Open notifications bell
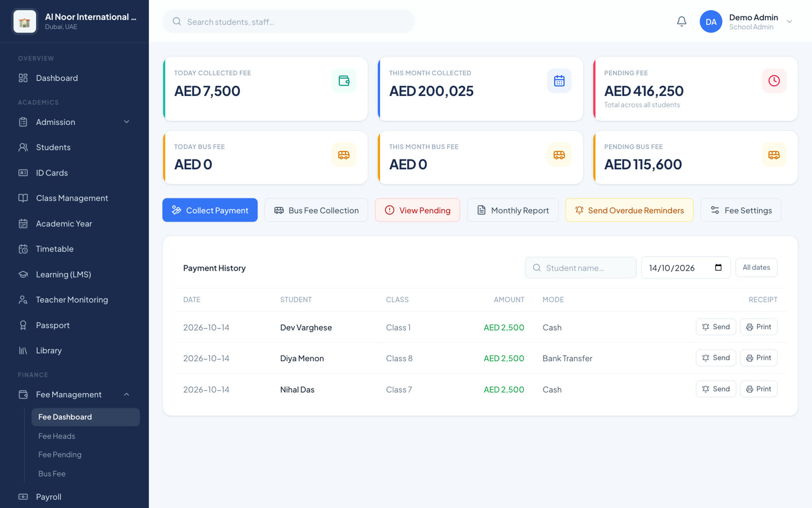The image size is (812, 508). coord(682,21)
